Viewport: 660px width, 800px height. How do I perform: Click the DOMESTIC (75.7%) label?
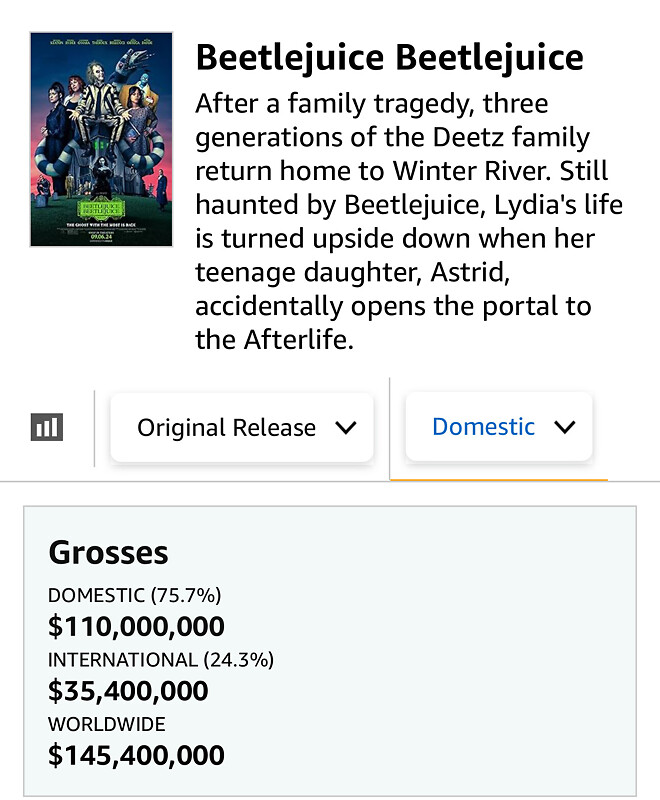134,595
